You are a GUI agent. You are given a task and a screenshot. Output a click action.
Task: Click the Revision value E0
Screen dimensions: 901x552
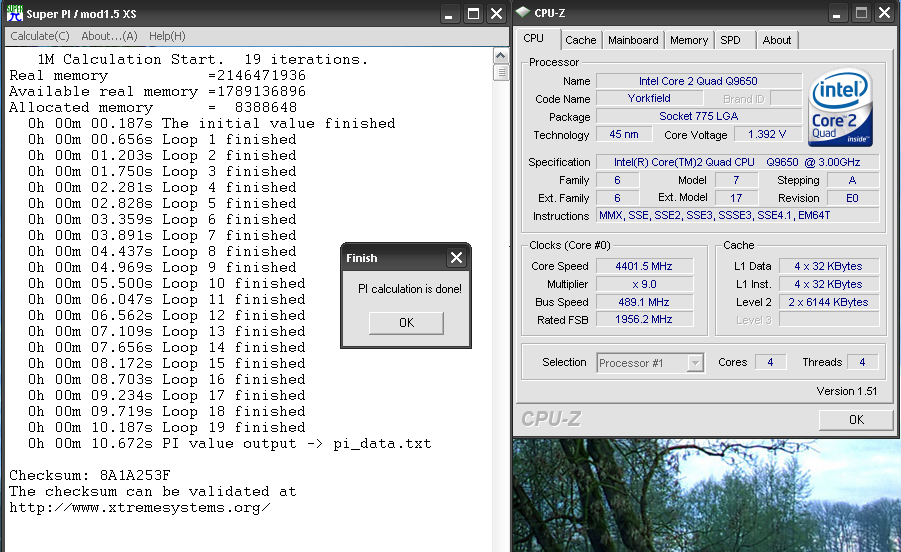pyautogui.click(x=852, y=198)
